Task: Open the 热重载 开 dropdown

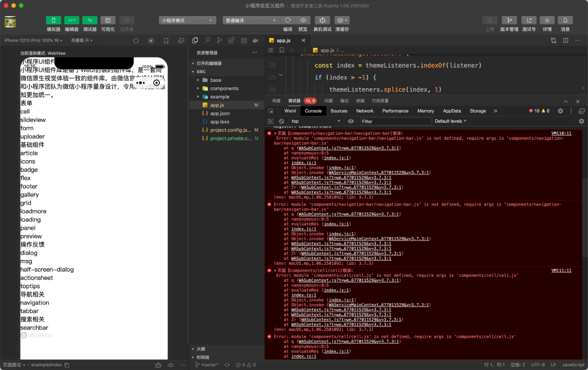Action: tap(82, 40)
